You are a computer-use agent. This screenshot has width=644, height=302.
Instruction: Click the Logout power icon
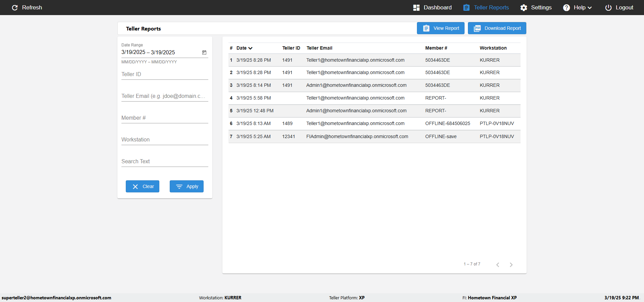point(608,8)
